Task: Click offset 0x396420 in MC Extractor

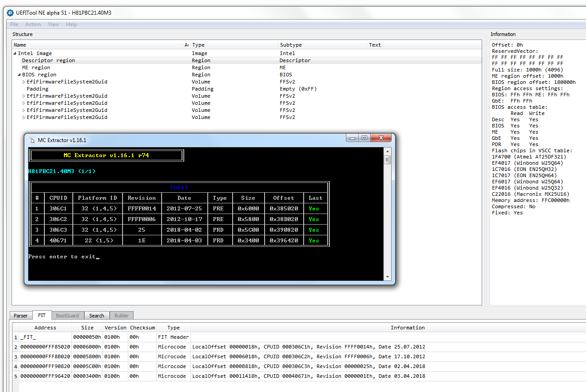Action: coord(284,241)
